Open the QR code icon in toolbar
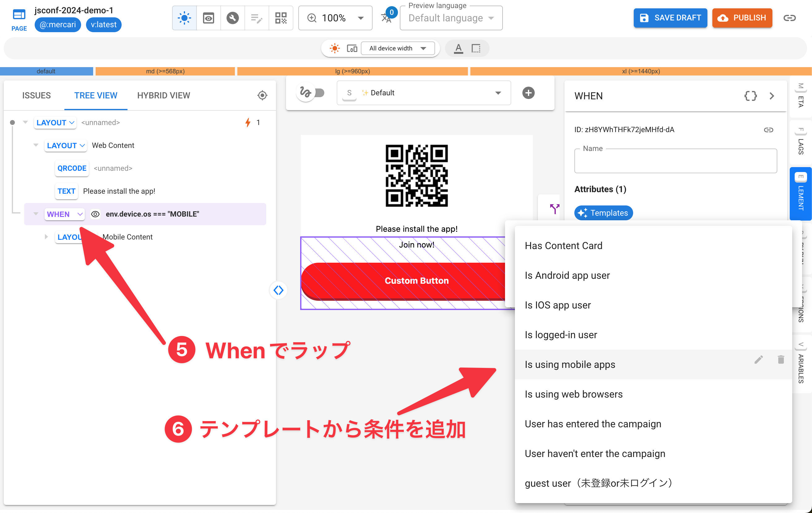The width and height of the screenshot is (812, 513). click(281, 18)
